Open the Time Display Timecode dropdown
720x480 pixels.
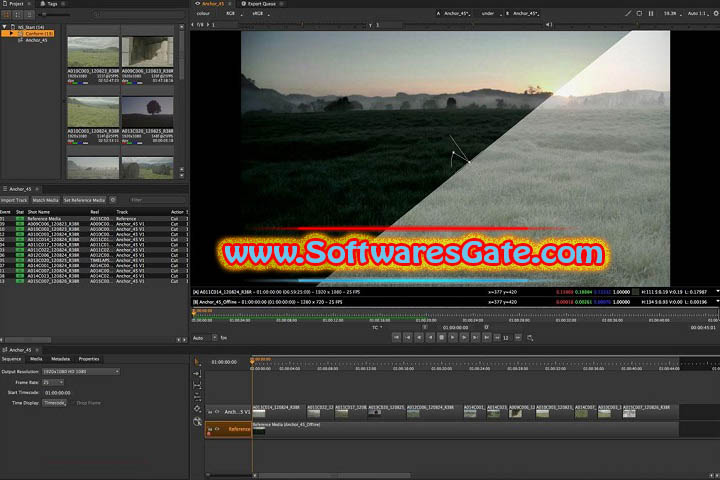[55, 403]
